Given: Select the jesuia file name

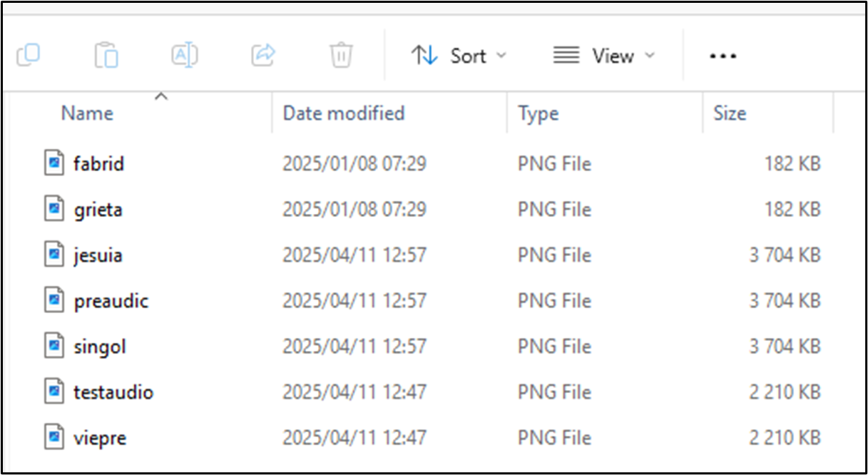Looking at the screenshot, I should (x=98, y=255).
